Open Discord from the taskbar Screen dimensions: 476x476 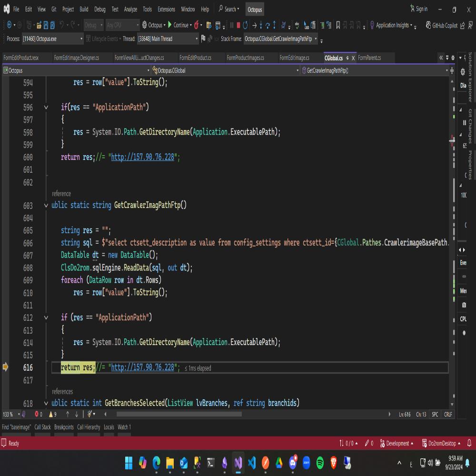(x=293, y=463)
